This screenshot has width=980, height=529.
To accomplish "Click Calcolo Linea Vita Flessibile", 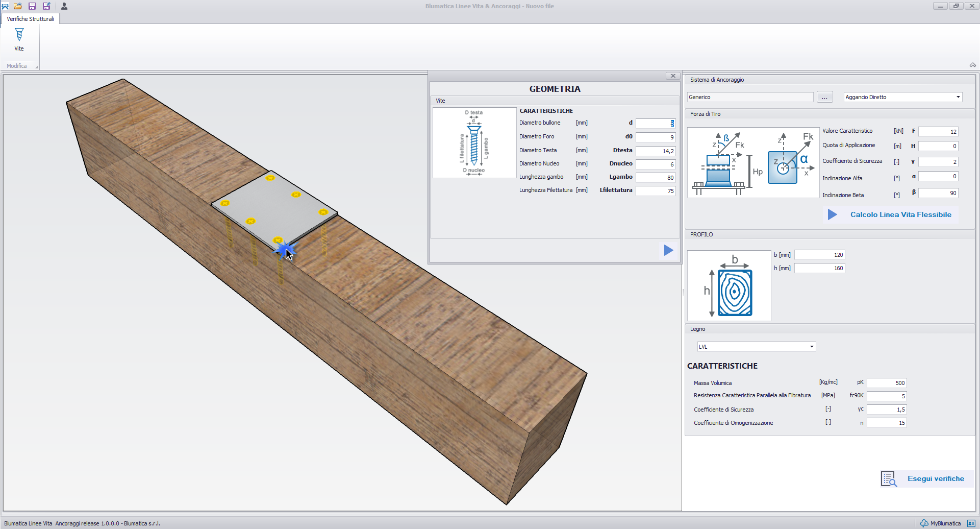I will [x=900, y=214].
